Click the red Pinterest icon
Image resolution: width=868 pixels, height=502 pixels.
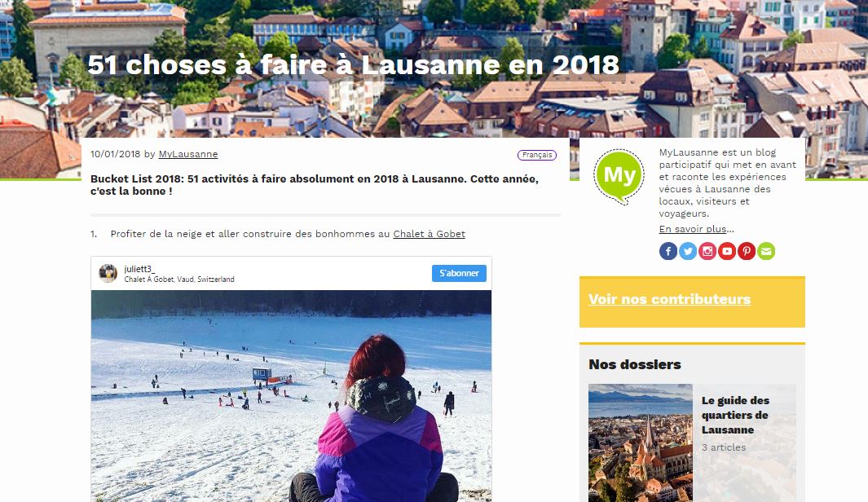pos(747,251)
